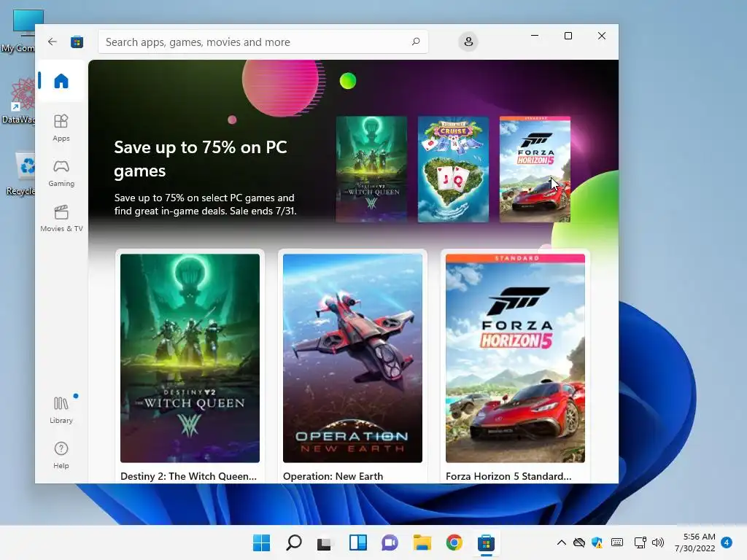Open Task View on taskbar

coord(325,542)
